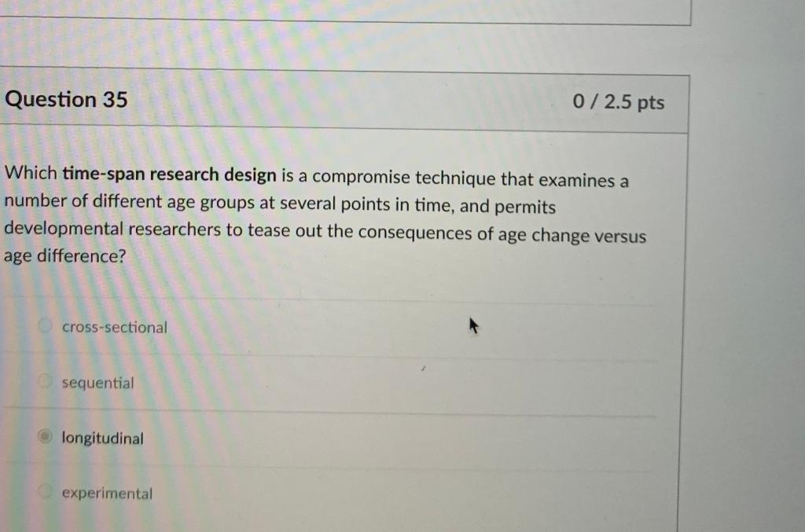Click the empty radio circle beside experimental

pyautogui.click(x=45, y=493)
